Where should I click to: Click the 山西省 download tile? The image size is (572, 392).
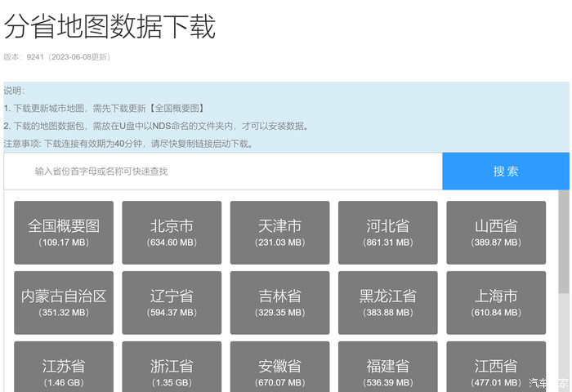tap(496, 233)
